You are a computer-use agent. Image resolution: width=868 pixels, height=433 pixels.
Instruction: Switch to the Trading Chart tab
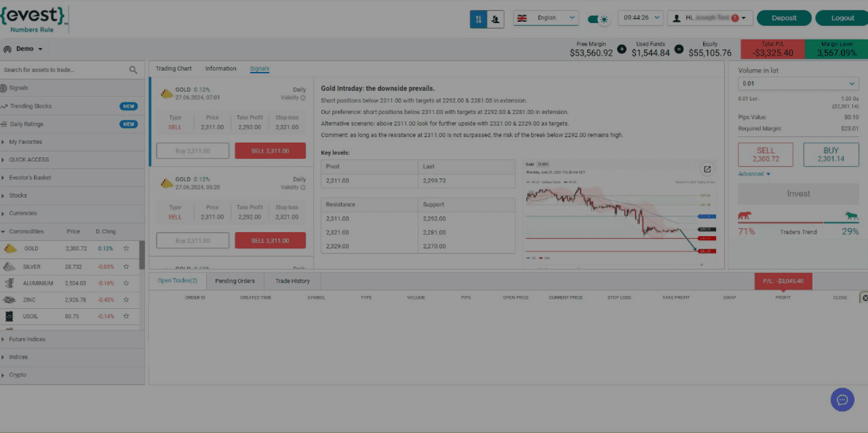click(174, 69)
